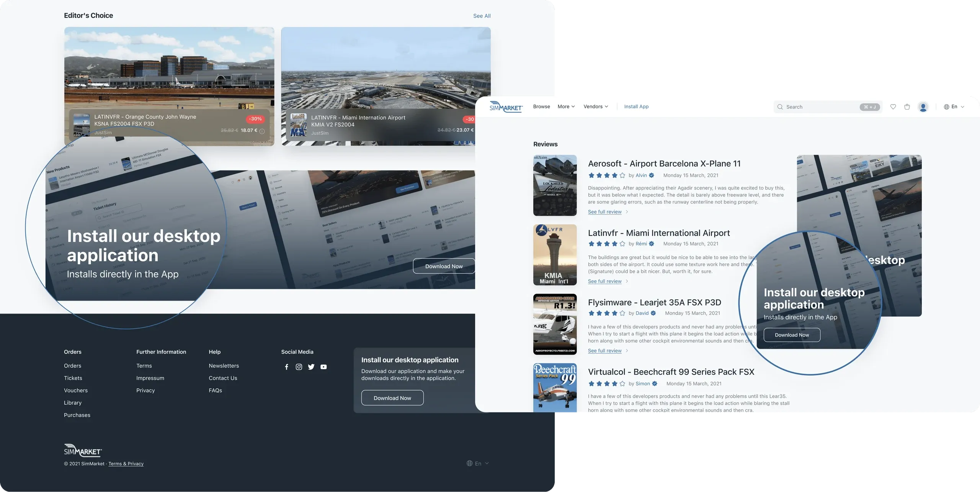Screen dimensions: 980x492
Task: Open Lockheed Lodestar review thumbnail
Action: (555, 185)
